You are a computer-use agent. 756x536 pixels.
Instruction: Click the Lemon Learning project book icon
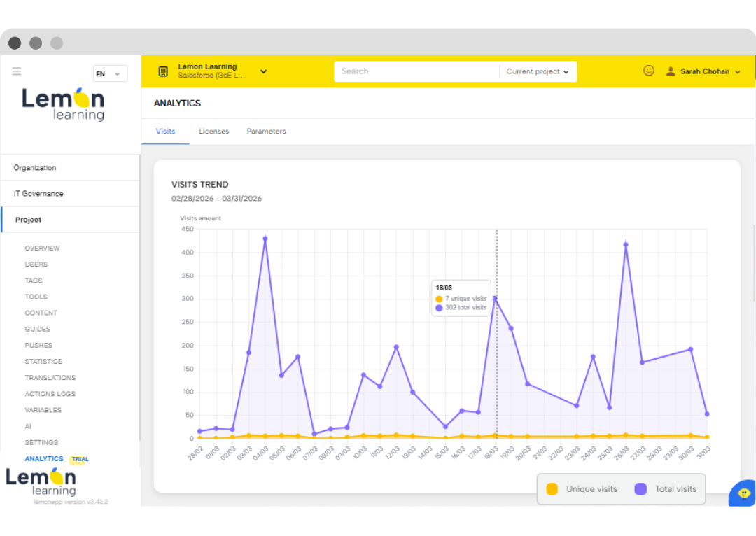[x=162, y=71]
